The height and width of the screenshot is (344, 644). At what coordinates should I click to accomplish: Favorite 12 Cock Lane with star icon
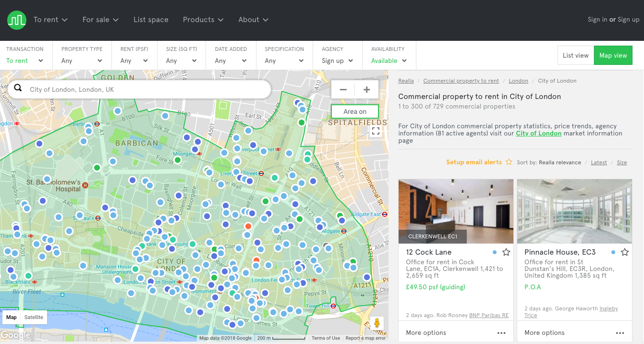pos(506,252)
